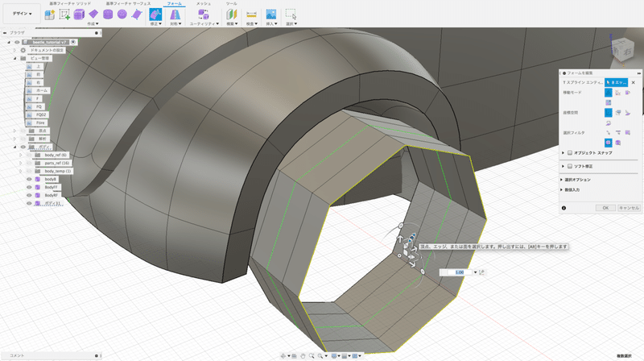Open the 選択 toolbar menu
644x361 pixels.
coord(291,24)
